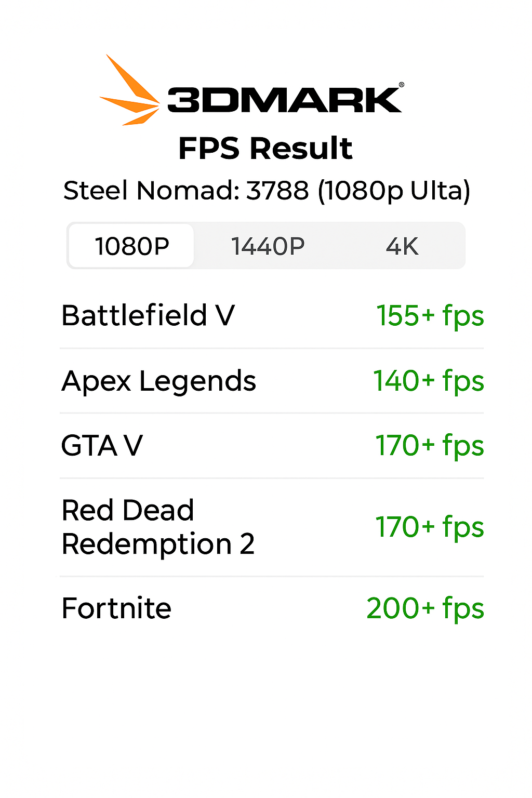Viewport: 532px width, 798px height.
Task: Click the 140+ fps value for Apex Legends
Action: click(428, 381)
